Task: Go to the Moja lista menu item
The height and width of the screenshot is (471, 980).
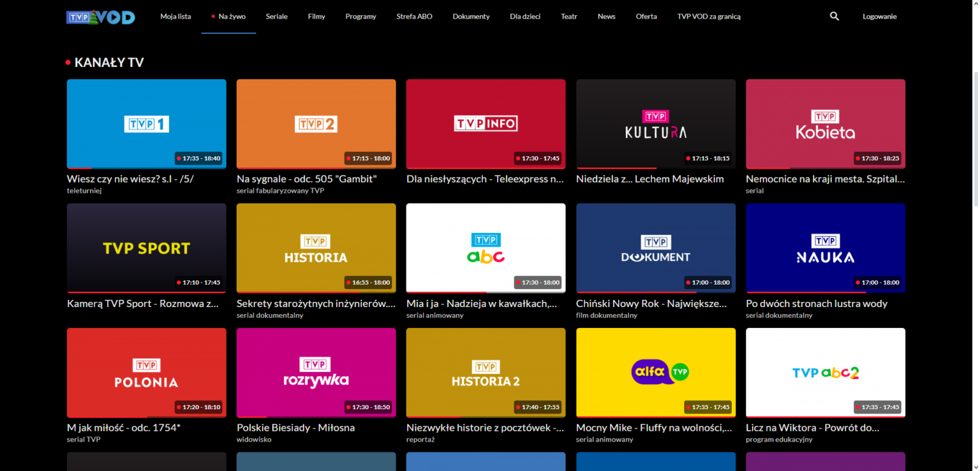Action: click(175, 17)
